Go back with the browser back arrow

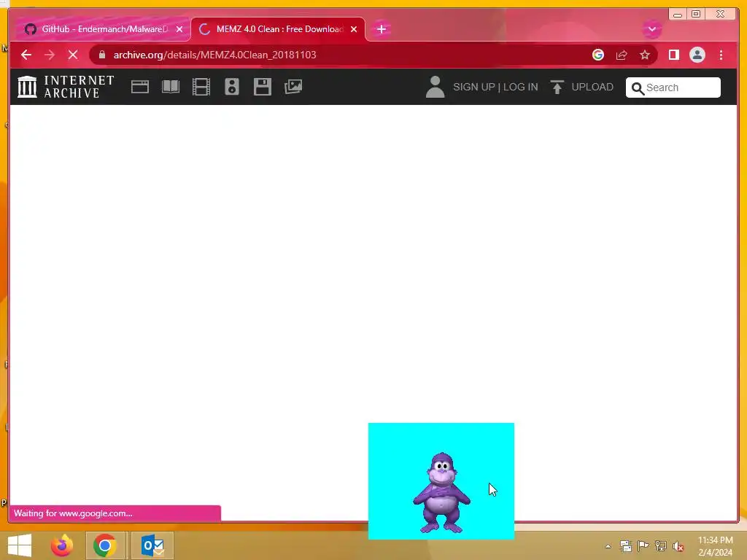point(26,55)
